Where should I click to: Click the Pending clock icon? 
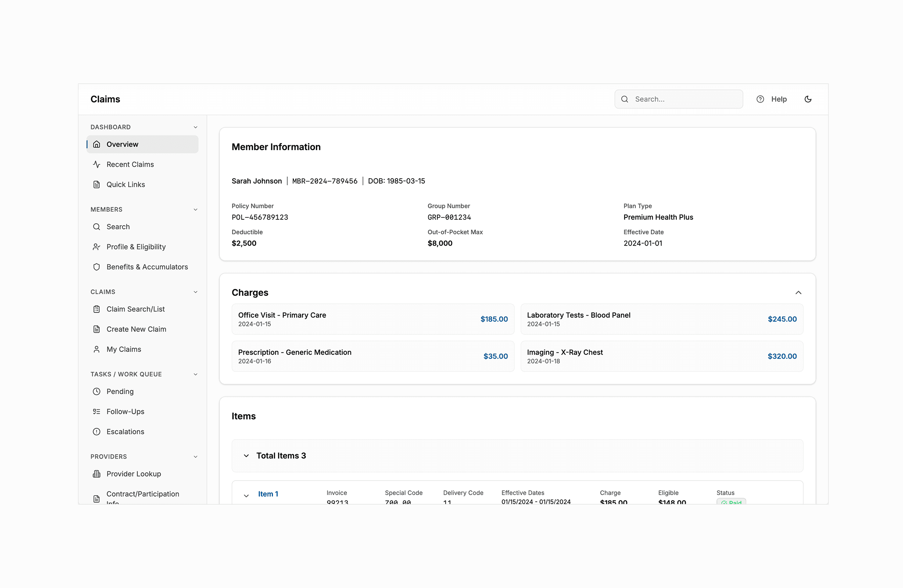tap(97, 391)
